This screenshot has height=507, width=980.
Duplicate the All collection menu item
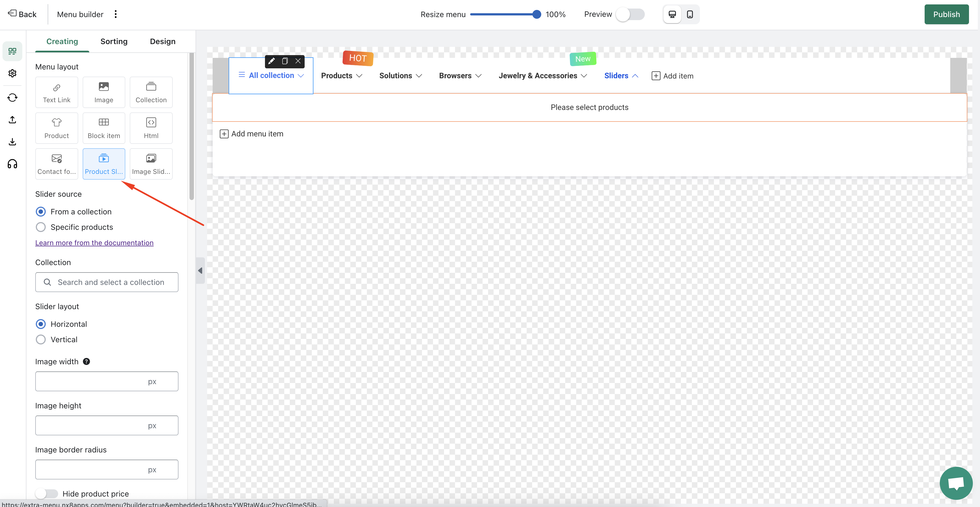285,61
